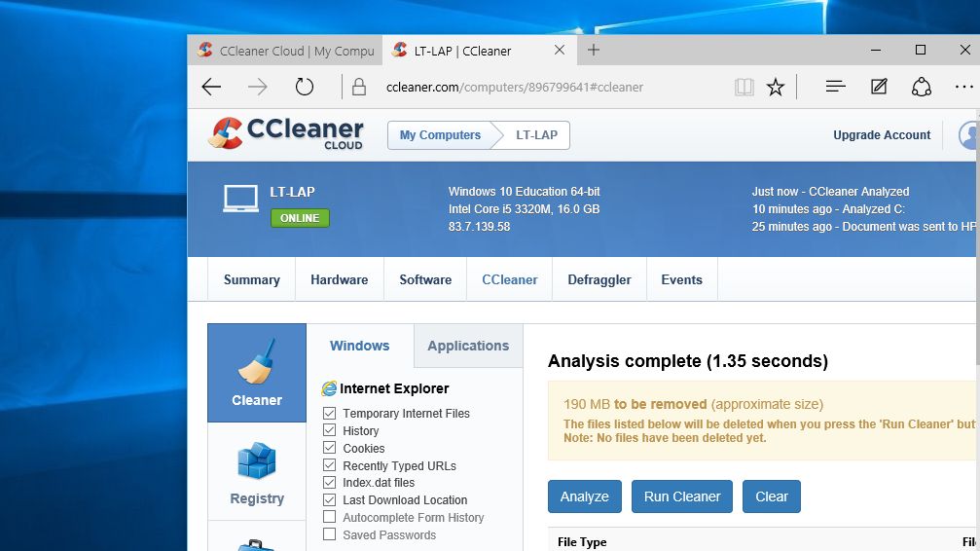Open the Hardware tab

(340, 279)
